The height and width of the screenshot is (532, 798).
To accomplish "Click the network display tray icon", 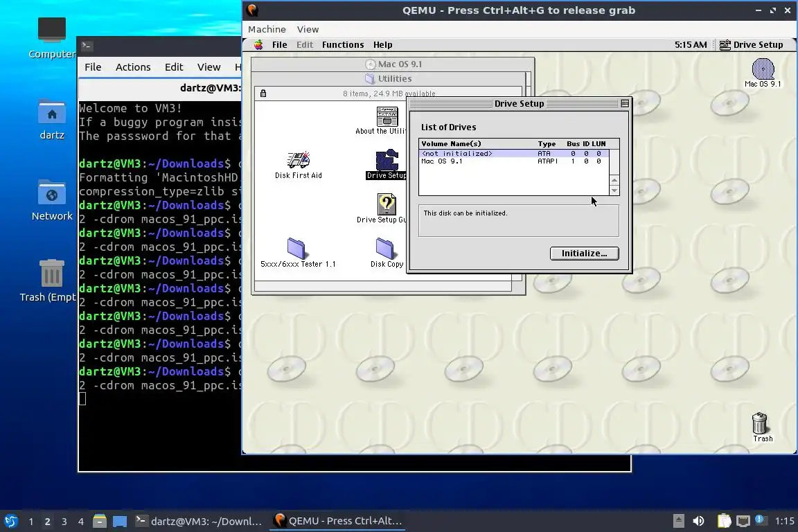I will click(x=743, y=521).
